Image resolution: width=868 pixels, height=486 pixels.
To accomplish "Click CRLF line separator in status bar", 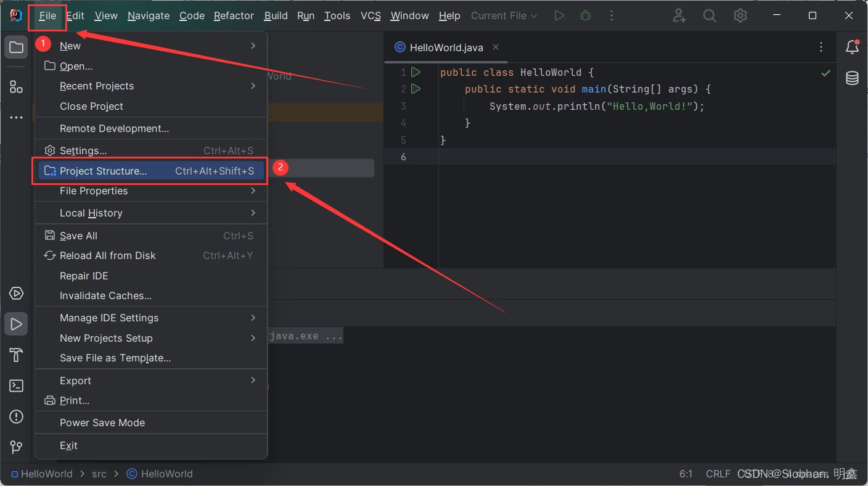I will 718,474.
